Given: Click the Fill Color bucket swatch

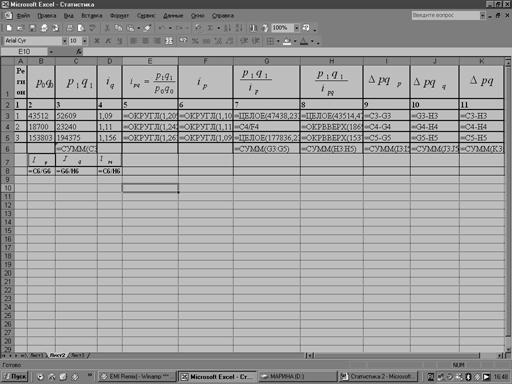Looking at the screenshot, I should tap(287, 41).
